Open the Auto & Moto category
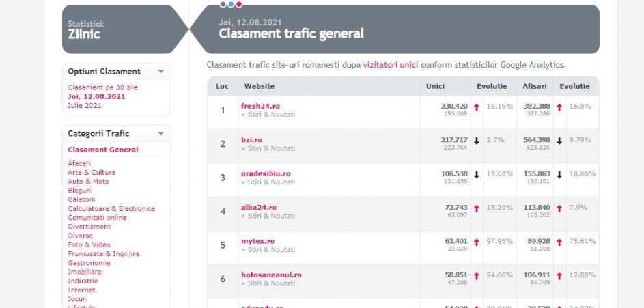The image size is (644, 308). 88,182
